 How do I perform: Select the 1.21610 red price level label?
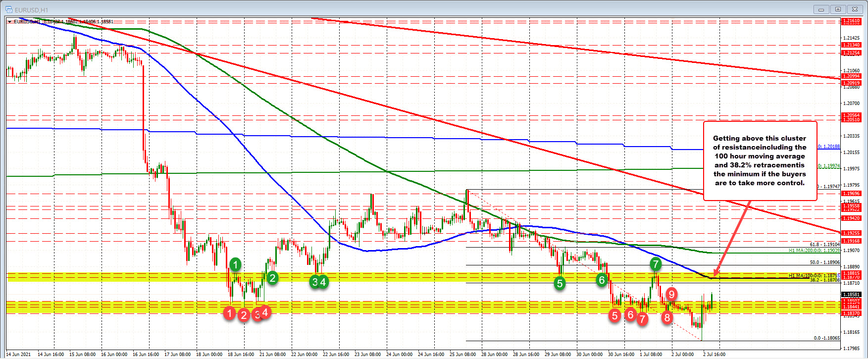851,21
